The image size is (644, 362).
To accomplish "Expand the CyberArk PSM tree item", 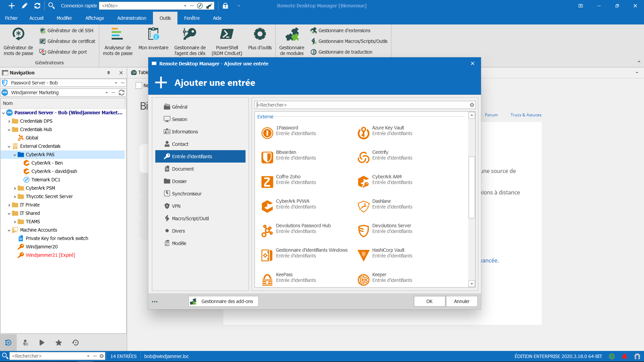I will click(x=15, y=188).
